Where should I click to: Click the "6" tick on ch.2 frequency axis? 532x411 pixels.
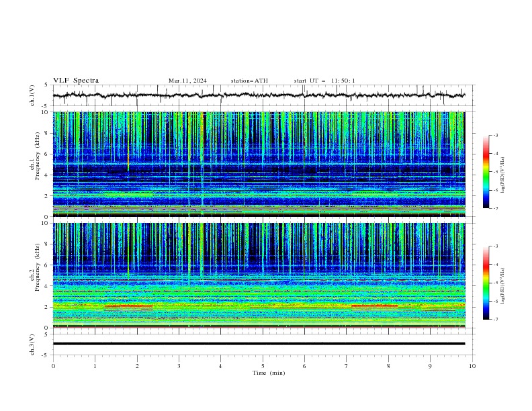click(x=48, y=265)
